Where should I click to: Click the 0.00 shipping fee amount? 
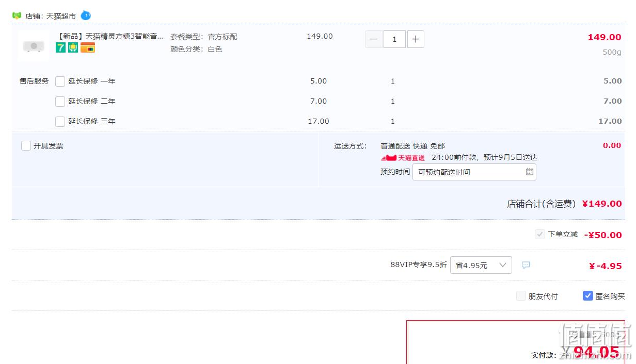(612, 145)
